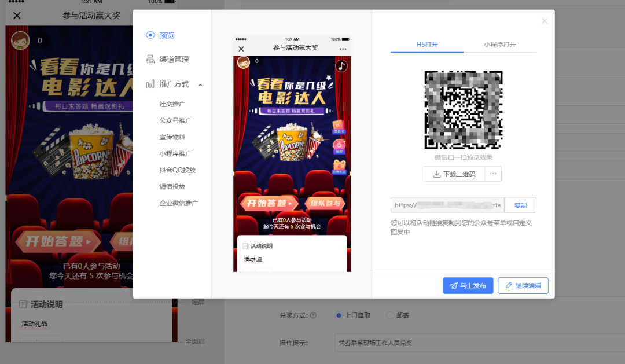Screen dimensions: 625x364
Task: Select 社交推广 in sidebar
Action: click(x=172, y=104)
